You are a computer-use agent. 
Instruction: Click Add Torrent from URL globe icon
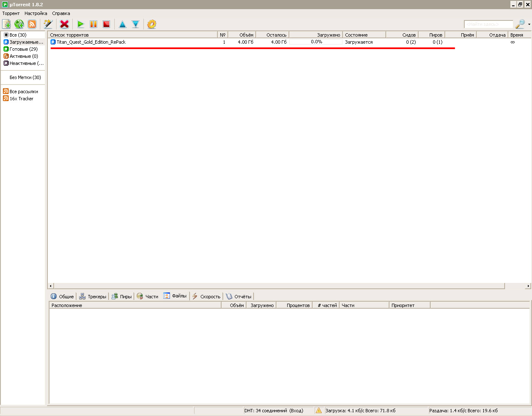19,24
